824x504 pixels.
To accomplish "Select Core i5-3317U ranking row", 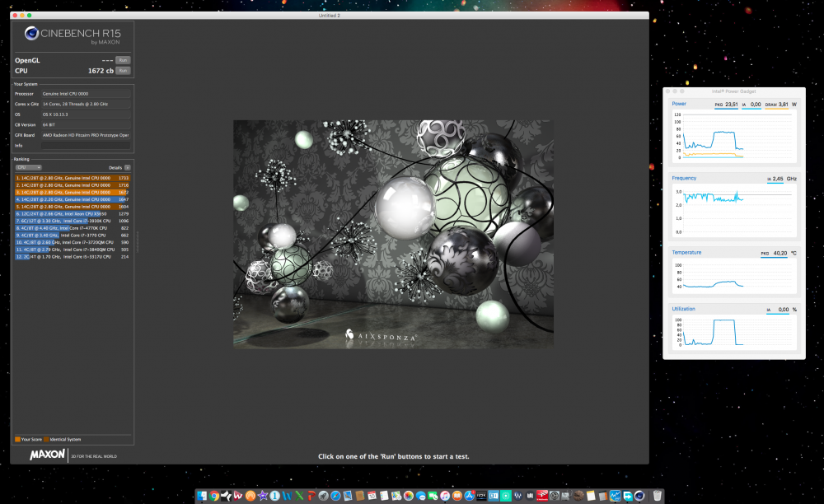I will pyautogui.click(x=73, y=257).
